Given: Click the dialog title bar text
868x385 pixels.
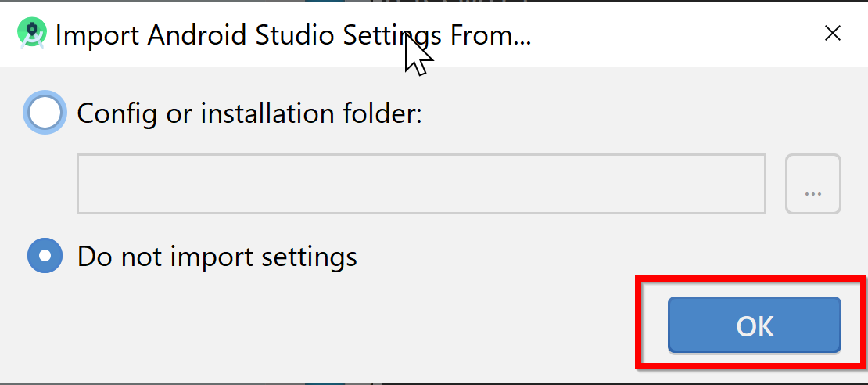Looking at the screenshot, I should pos(293,35).
